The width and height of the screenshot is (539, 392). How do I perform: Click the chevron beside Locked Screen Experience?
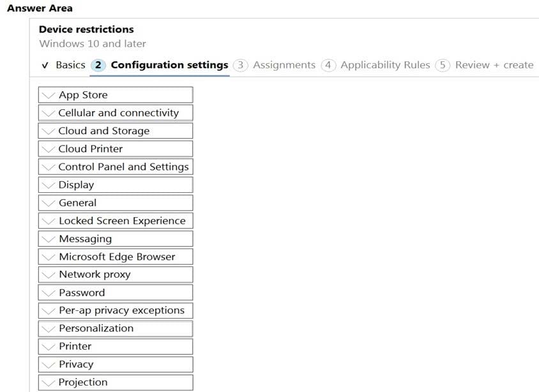(x=48, y=221)
